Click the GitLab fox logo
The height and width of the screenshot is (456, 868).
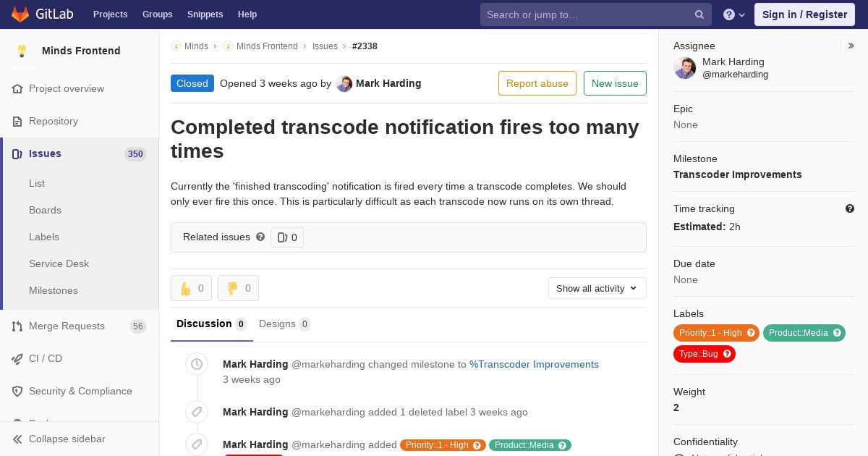(x=20, y=14)
